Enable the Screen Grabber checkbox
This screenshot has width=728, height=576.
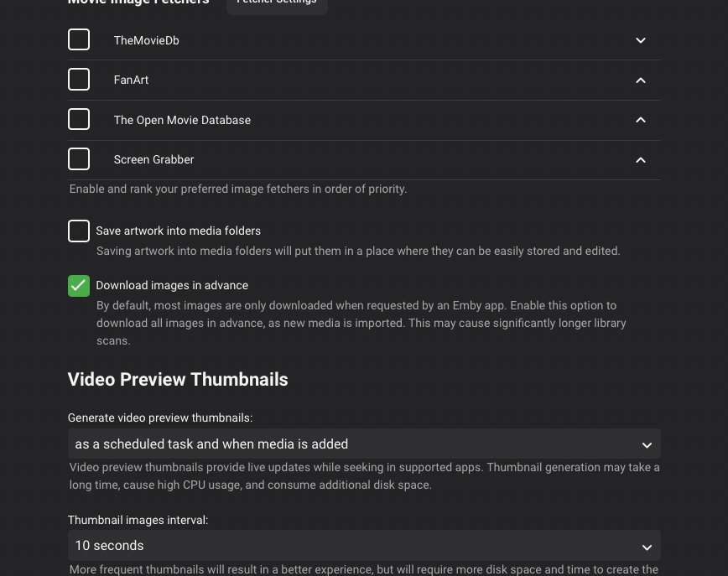tap(79, 159)
